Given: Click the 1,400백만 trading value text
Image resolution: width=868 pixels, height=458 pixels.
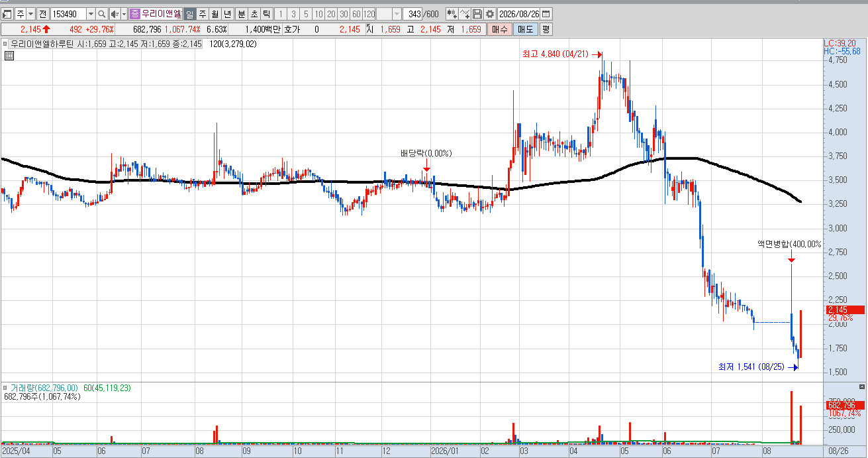Looking at the screenshot, I should click(263, 29).
